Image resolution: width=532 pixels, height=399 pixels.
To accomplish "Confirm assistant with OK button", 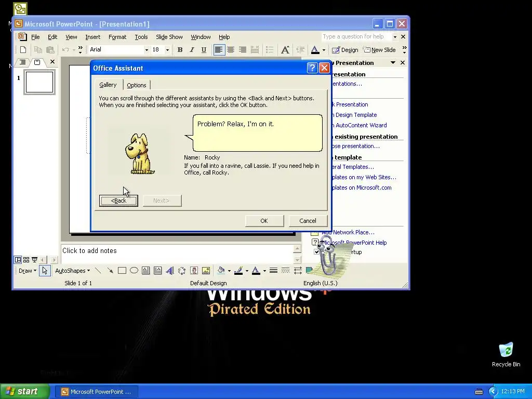I will pyautogui.click(x=264, y=221).
